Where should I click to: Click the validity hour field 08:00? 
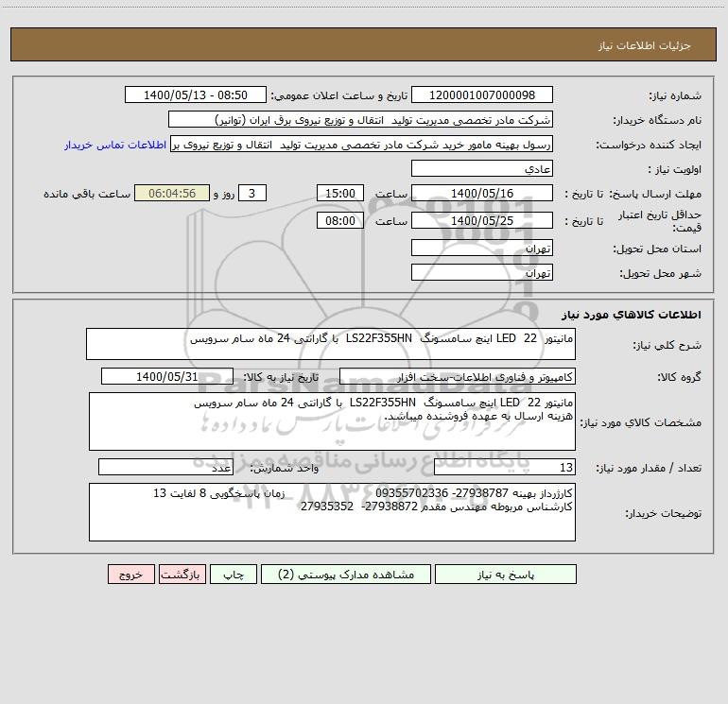pos(339,220)
